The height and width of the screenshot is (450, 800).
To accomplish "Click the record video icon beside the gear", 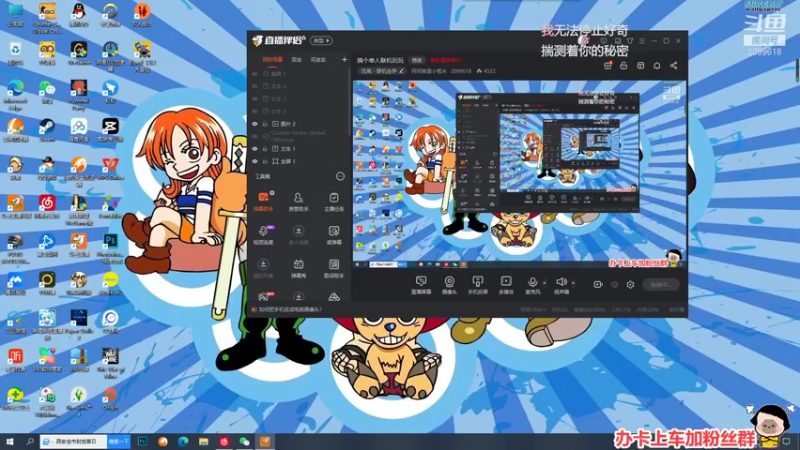I will coord(598,284).
